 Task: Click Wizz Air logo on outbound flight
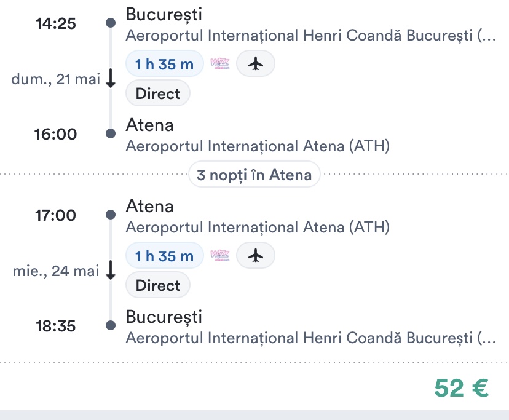[x=219, y=65]
